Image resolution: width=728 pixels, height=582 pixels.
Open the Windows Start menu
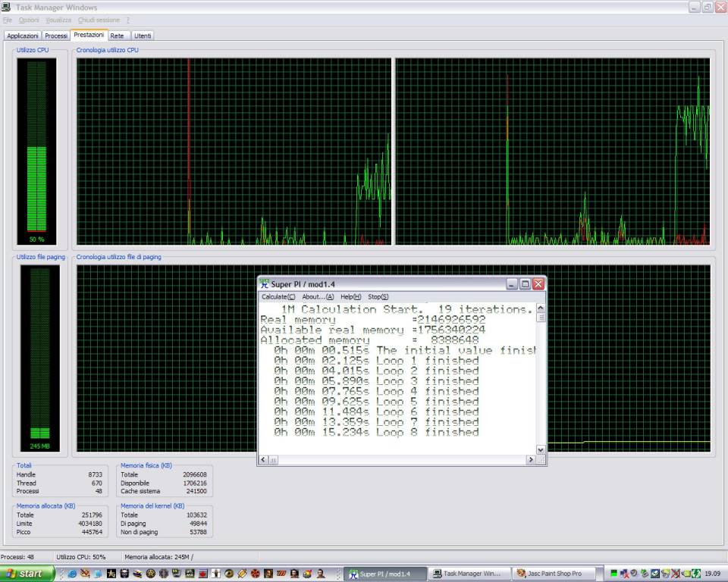pyautogui.click(x=27, y=574)
